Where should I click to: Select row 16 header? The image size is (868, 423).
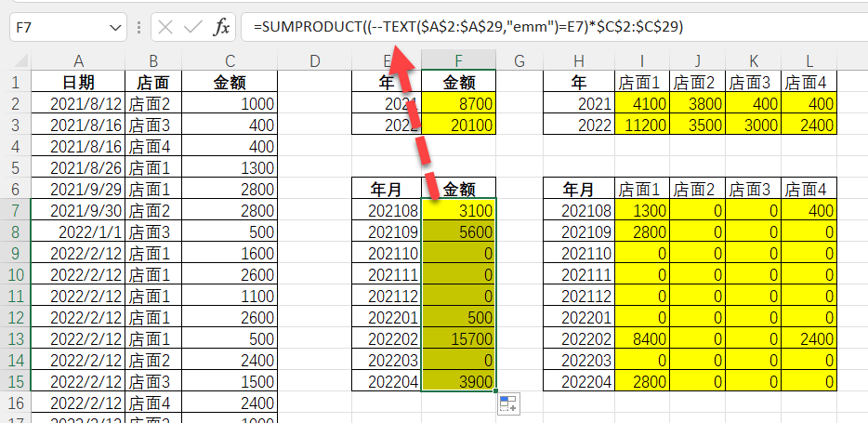point(16,403)
